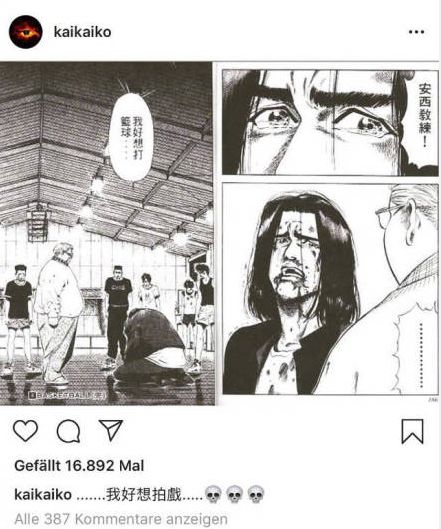Open kaikaiko's round profile avatar
The width and height of the screenshot is (441, 529).
pyautogui.click(x=26, y=32)
